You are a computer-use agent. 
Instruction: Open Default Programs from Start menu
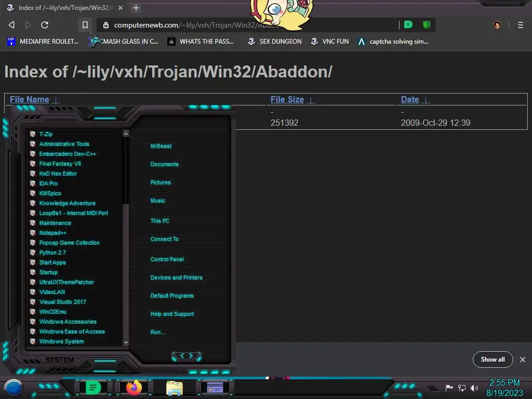point(172,296)
